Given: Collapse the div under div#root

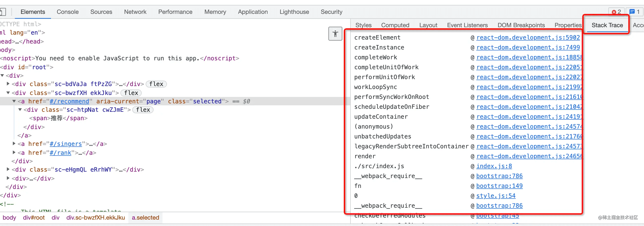Looking at the screenshot, I should pyautogui.click(x=2, y=75).
